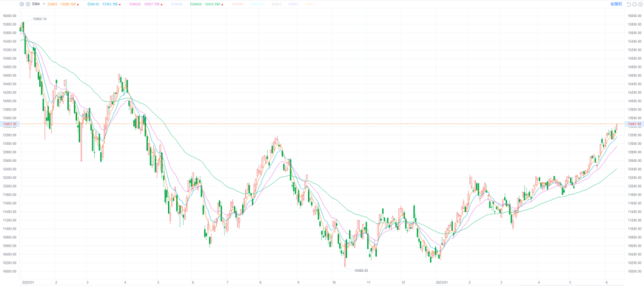Click the faded EMA30 label
644x286 pixels.
point(177,4)
